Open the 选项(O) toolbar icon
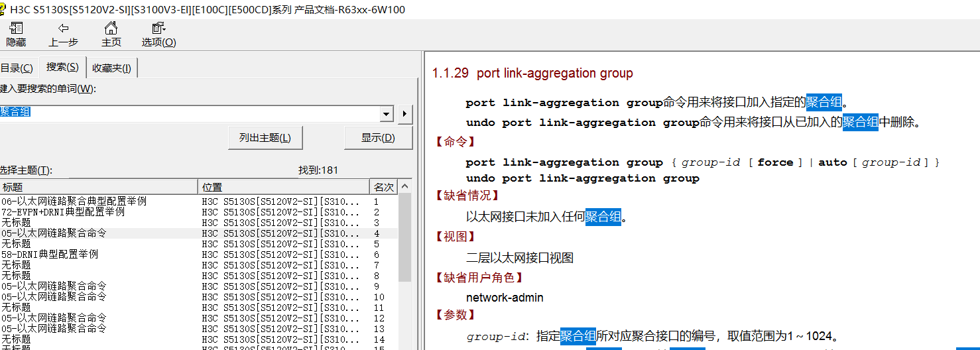 point(159,29)
